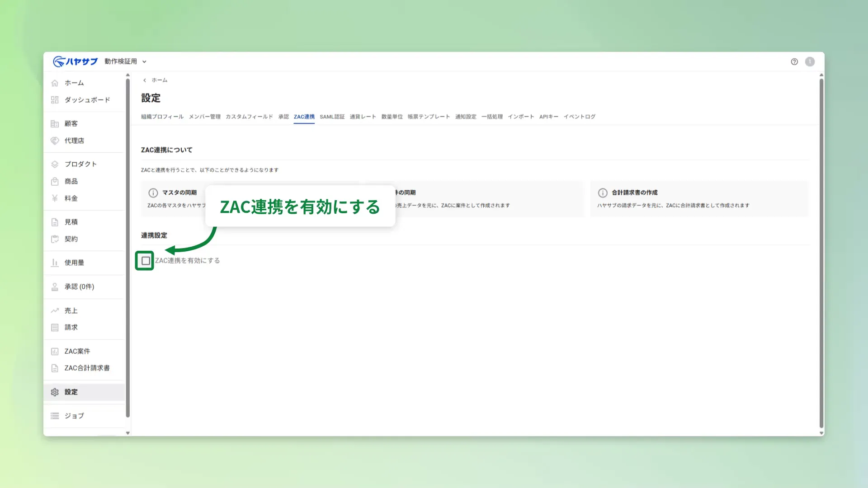This screenshot has width=868, height=488.
Task: Open the user avatar menu
Action: (810, 61)
